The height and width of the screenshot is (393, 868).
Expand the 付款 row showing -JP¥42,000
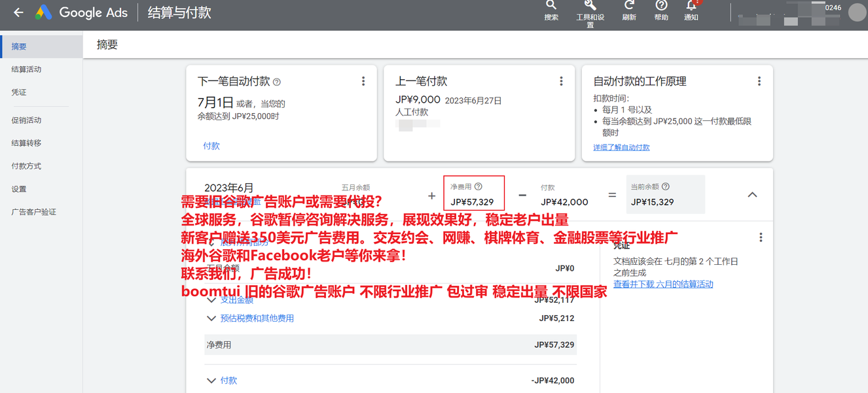(211, 381)
